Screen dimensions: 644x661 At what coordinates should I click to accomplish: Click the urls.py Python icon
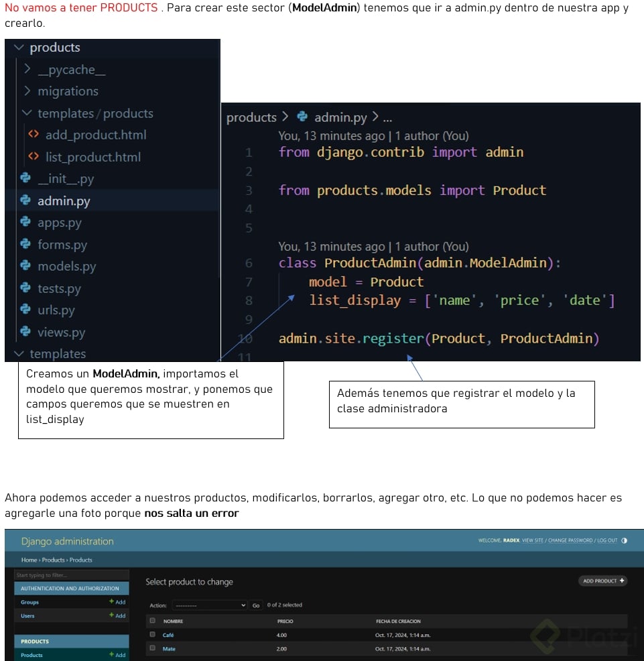click(25, 310)
